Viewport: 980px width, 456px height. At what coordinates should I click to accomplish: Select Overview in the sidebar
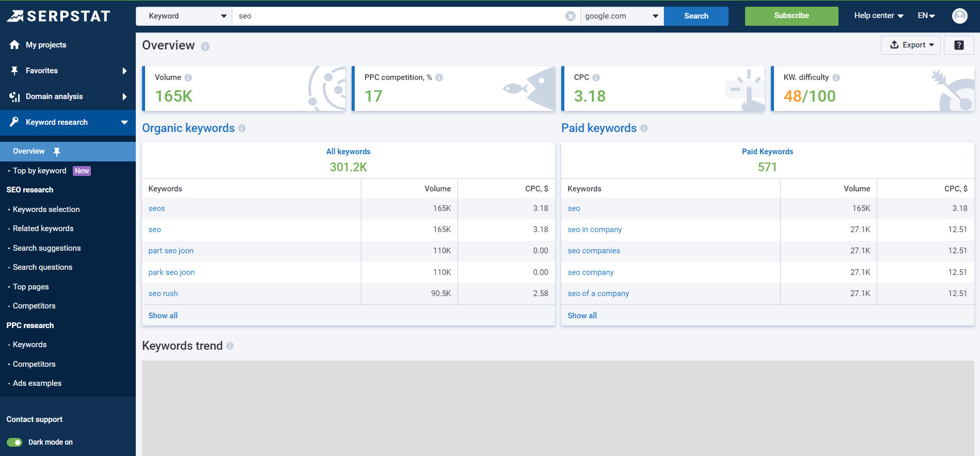pos(29,151)
